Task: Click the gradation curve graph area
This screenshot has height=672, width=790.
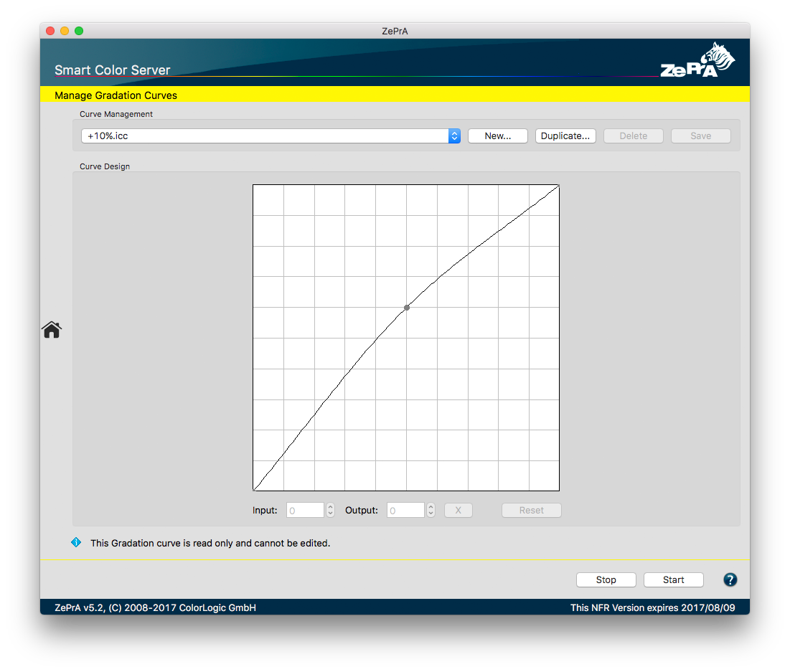Action: coord(406,338)
